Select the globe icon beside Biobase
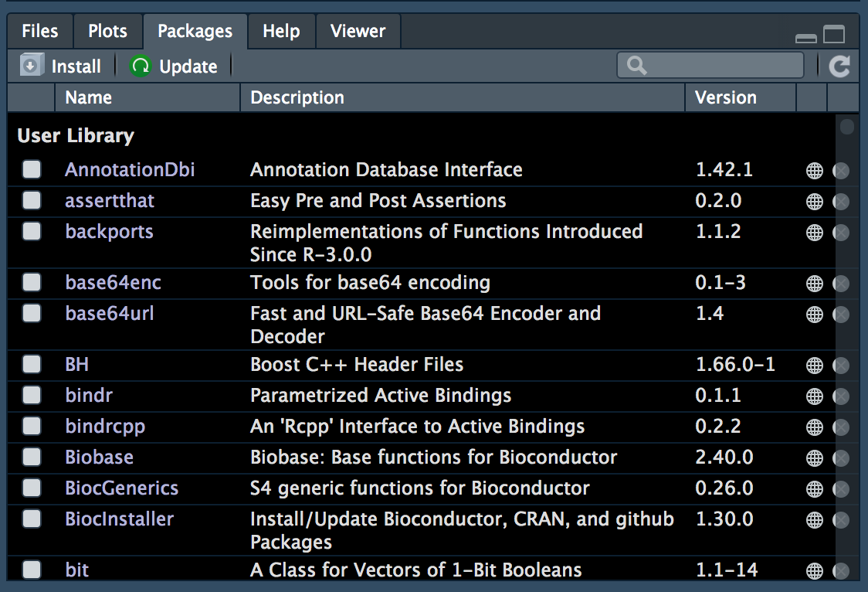Image resolution: width=868 pixels, height=592 pixels. [x=815, y=457]
